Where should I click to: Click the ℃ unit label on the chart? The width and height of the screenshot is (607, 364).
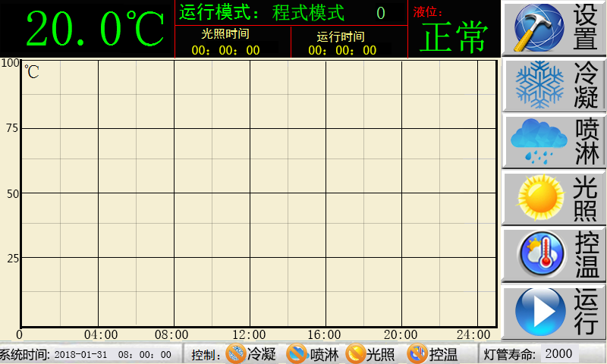click(32, 72)
